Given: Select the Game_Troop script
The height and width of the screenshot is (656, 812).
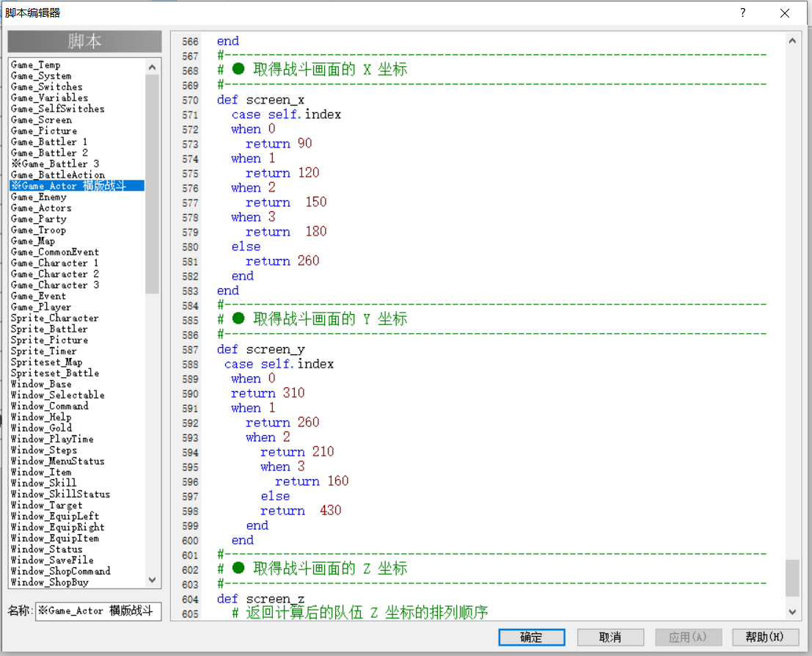Looking at the screenshot, I should pyautogui.click(x=38, y=230).
